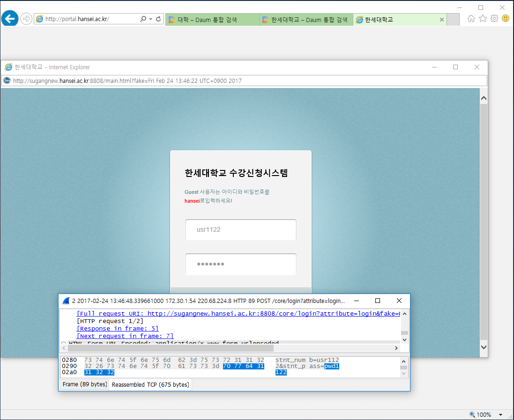
Task: Close the Wireshark packet window
Action: coord(399,301)
